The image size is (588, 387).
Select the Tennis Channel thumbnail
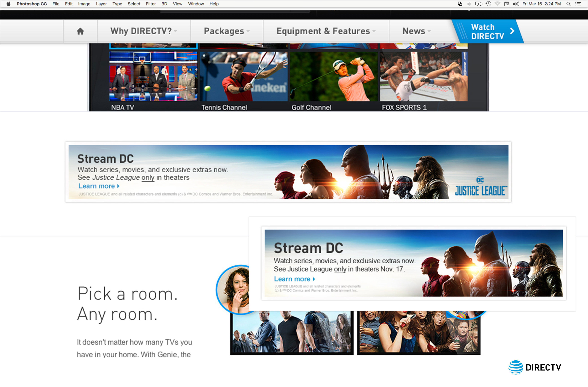[x=243, y=76]
